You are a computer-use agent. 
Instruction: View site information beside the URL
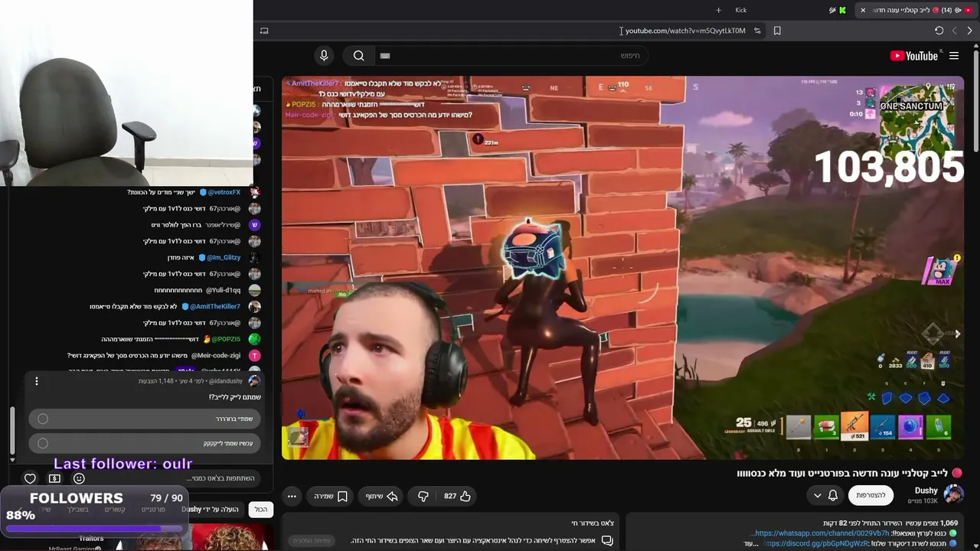pos(757,31)
